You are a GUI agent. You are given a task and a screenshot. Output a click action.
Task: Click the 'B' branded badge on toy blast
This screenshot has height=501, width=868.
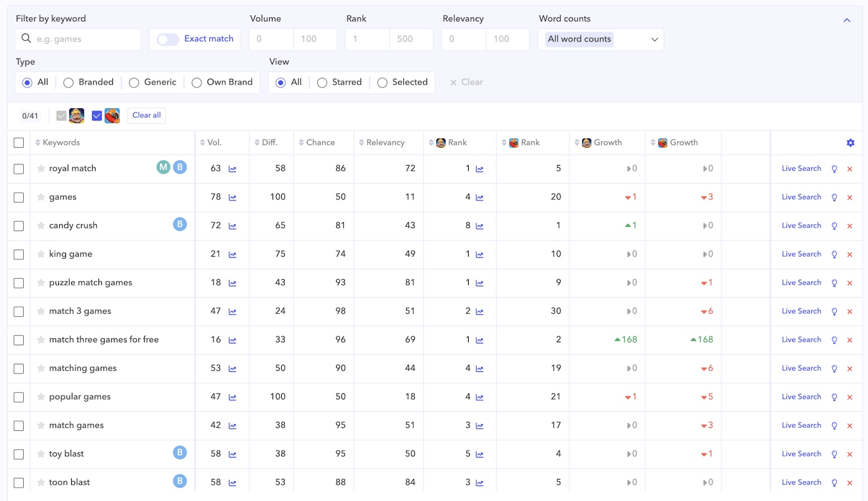pyautogui.click(x=180, y=453)
